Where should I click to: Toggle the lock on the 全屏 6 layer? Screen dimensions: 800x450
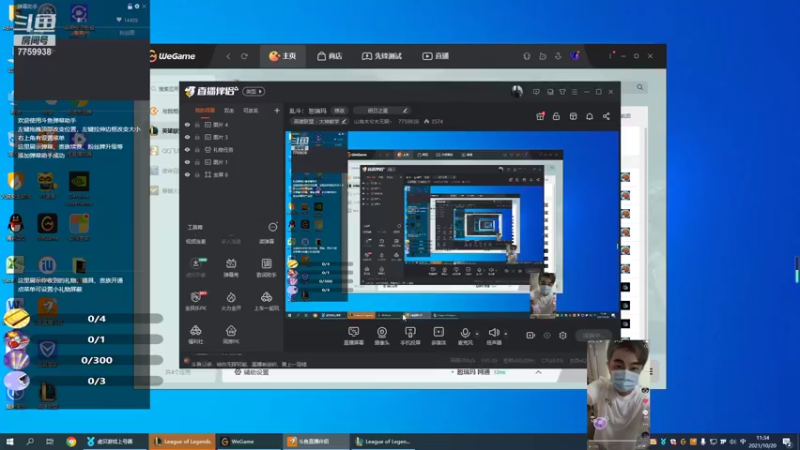[x=197, y=174]
